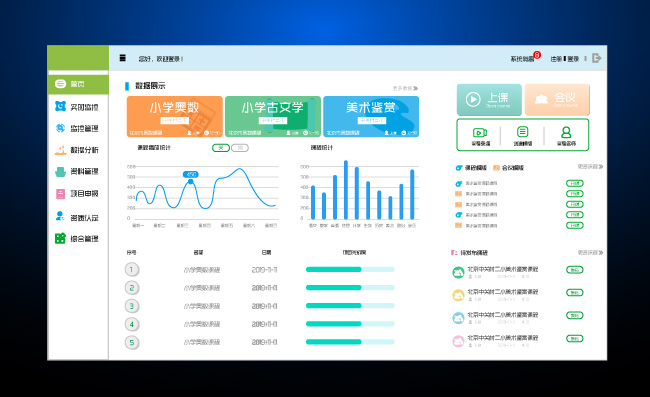The image size is (650, 397).
Task: Click the large 上课 button
Action: pyautogui.click(x=489, y=100)
